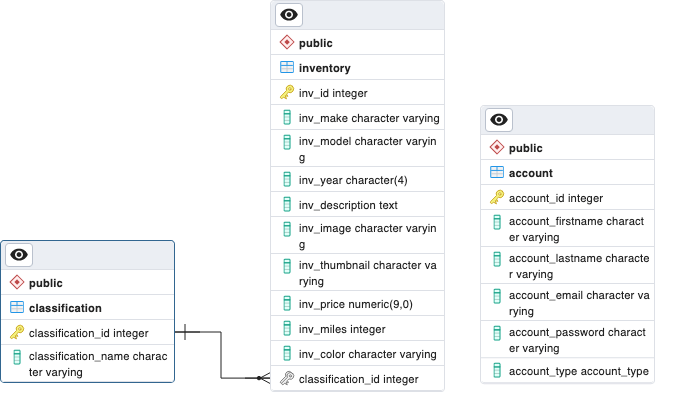The width and height of the screenshot is (700, 420).
Task: Toggle details eye button on account table
Action: point(499,120)
